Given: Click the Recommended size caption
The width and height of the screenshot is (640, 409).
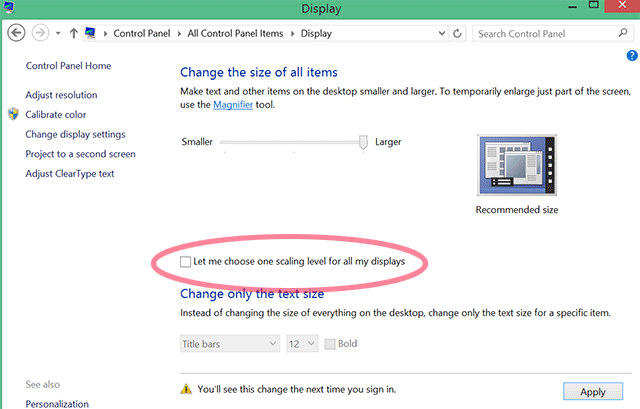Looking at the screenshot, I should pyautogui.click(x=517, y=210).
